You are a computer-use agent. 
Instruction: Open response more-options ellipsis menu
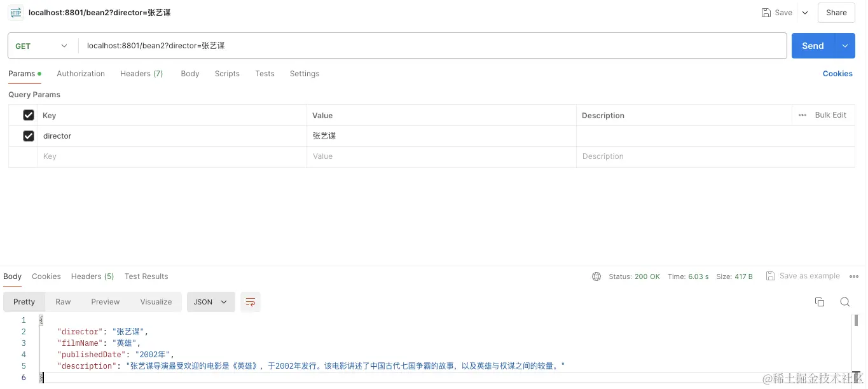[x=854, y=276]
